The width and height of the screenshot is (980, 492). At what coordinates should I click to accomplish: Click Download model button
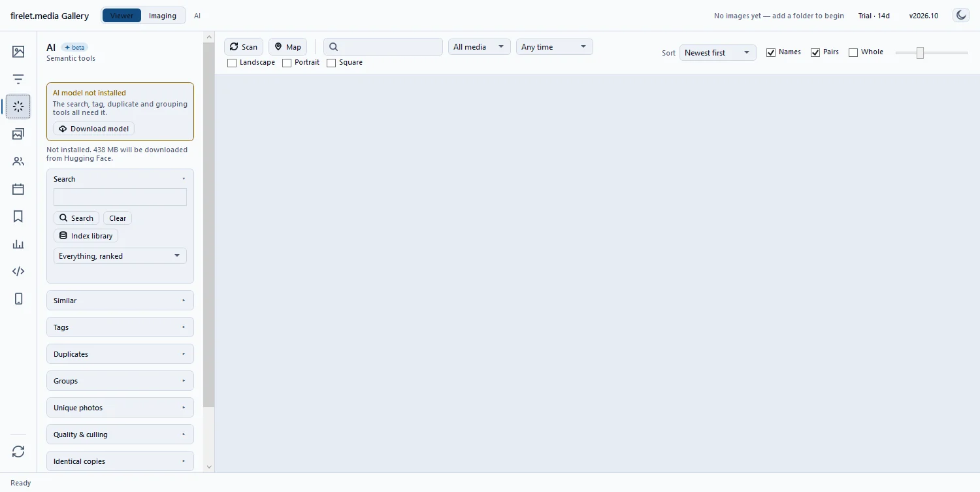click(x=93, y=129)
